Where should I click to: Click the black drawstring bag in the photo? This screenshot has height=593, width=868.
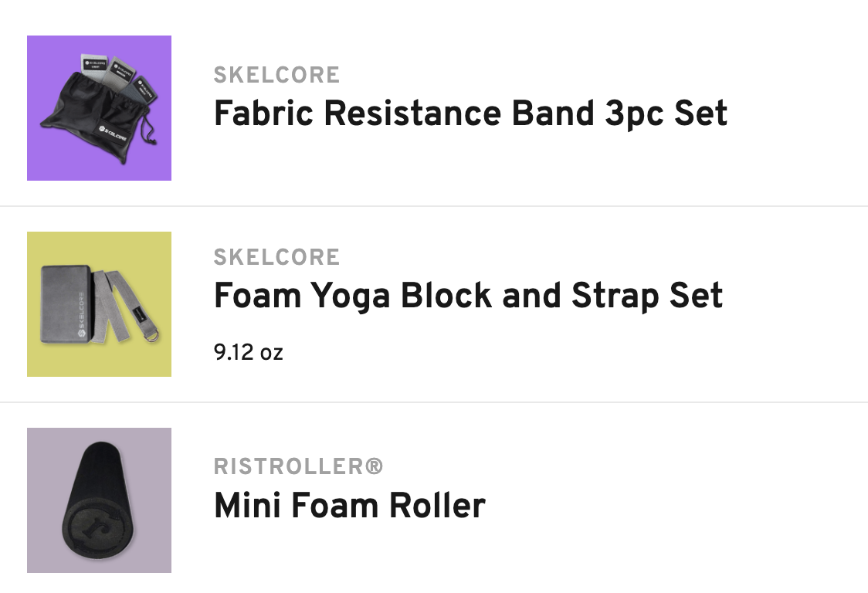(x=94, y=119)
